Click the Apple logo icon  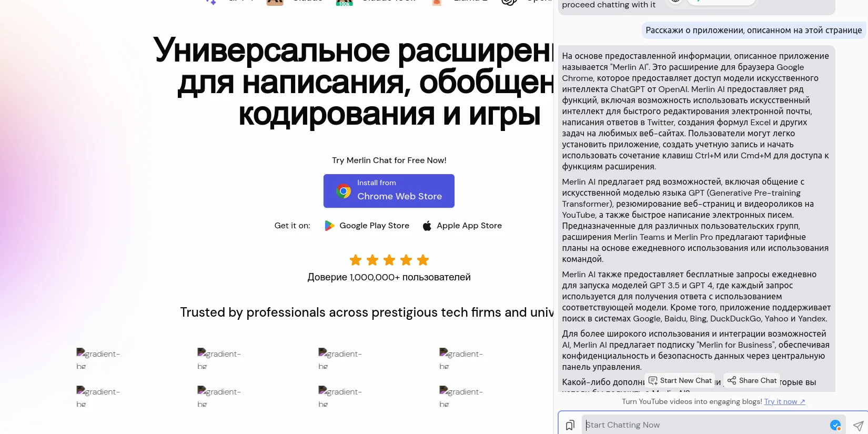click(427, 226)
